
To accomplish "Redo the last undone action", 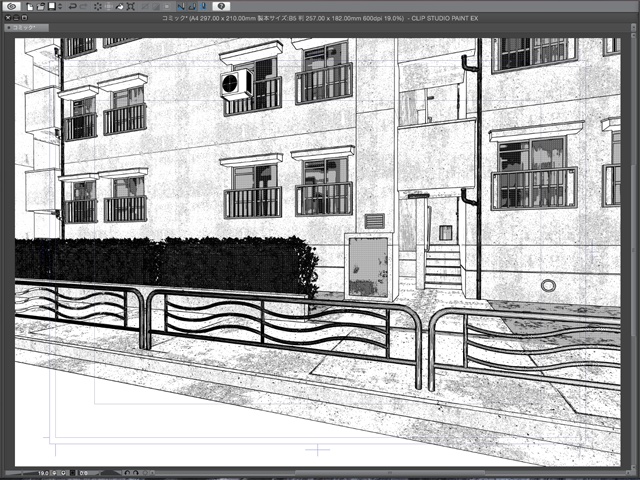I will pos(84,7).
